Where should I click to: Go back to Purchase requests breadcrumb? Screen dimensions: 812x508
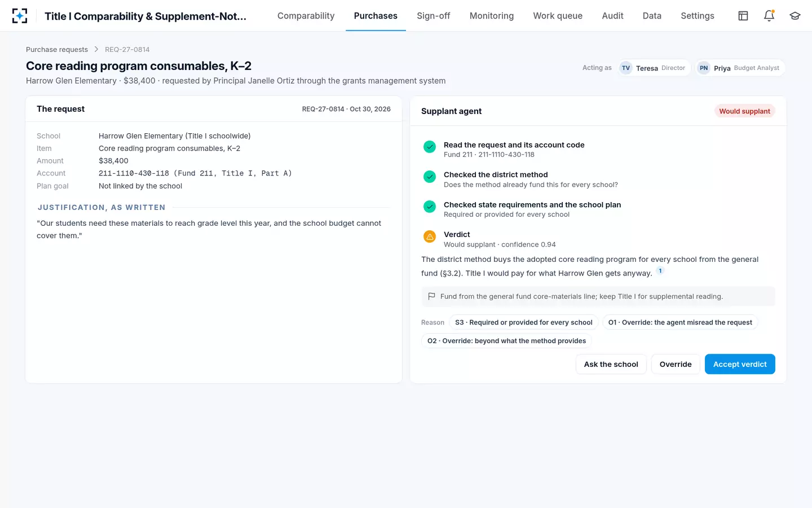pos(57,50)
